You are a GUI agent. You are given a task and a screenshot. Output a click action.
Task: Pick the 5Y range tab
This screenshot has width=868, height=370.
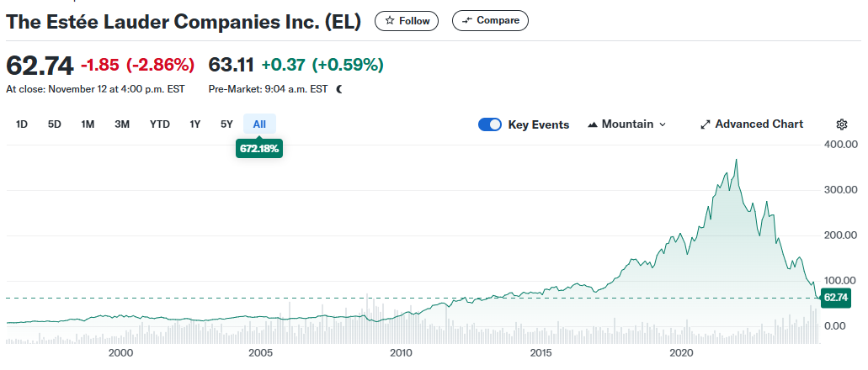[226, 124]
